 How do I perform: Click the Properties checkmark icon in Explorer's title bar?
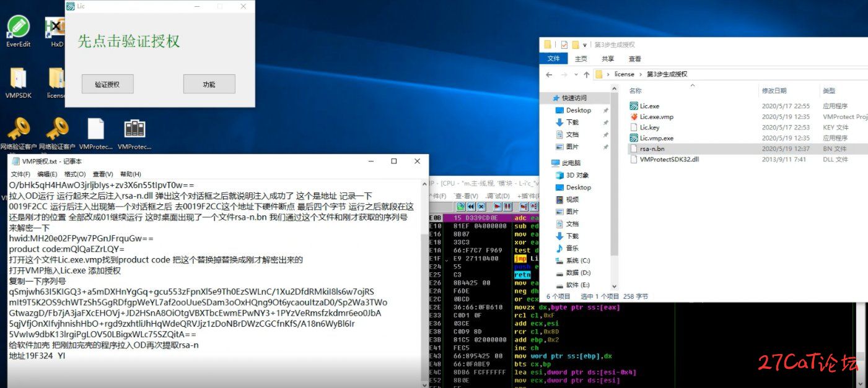tap(564, 45)
